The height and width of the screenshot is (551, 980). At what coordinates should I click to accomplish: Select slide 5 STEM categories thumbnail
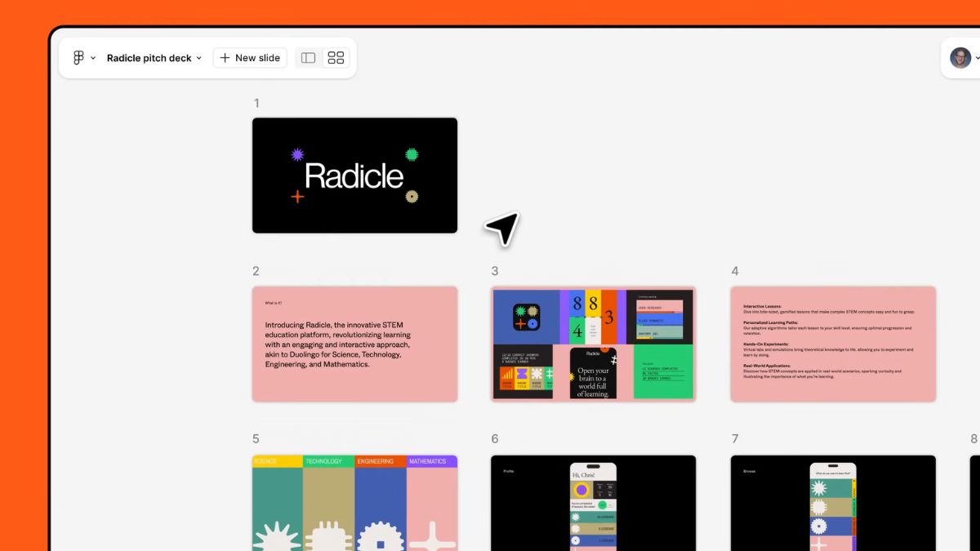(354, 503)
